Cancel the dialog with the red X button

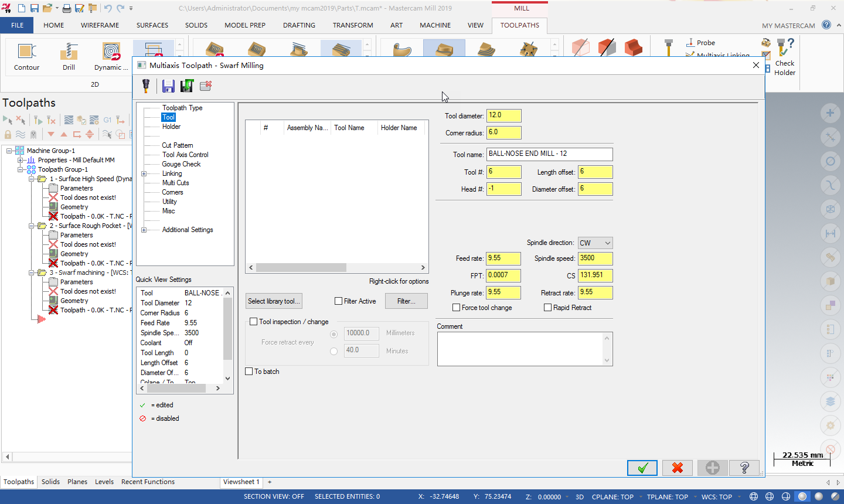[678, 468]
